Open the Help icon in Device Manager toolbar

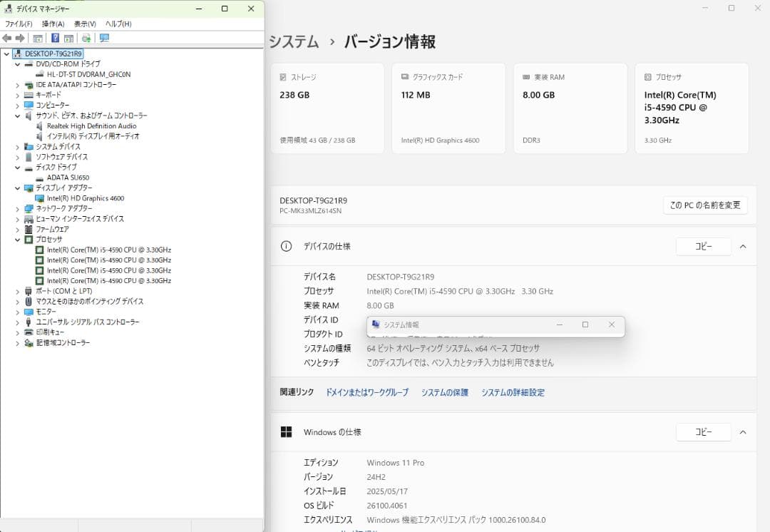click(54, 38)
